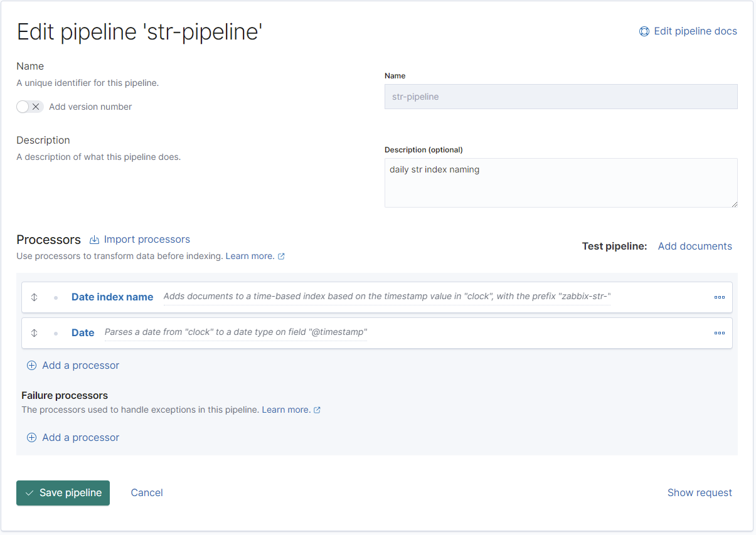Save the pipeline
Viewport: 756px width, 535px height.
[63, 493]
